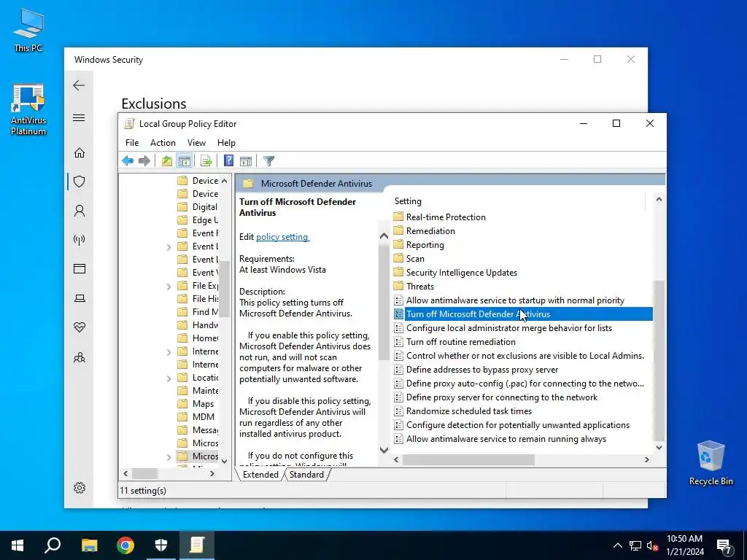
Task: Click the Up one level folder icon
Action: (167, 161)
